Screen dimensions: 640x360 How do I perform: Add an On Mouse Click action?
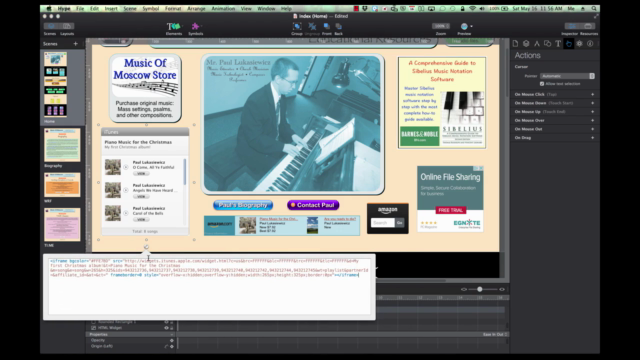pyautogui.click(x=592, y=94)
